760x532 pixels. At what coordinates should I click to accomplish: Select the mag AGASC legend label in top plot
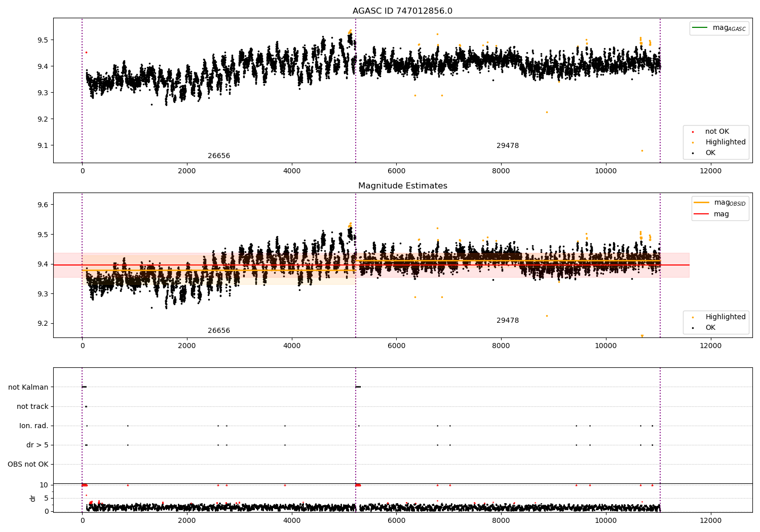[729, 28]
